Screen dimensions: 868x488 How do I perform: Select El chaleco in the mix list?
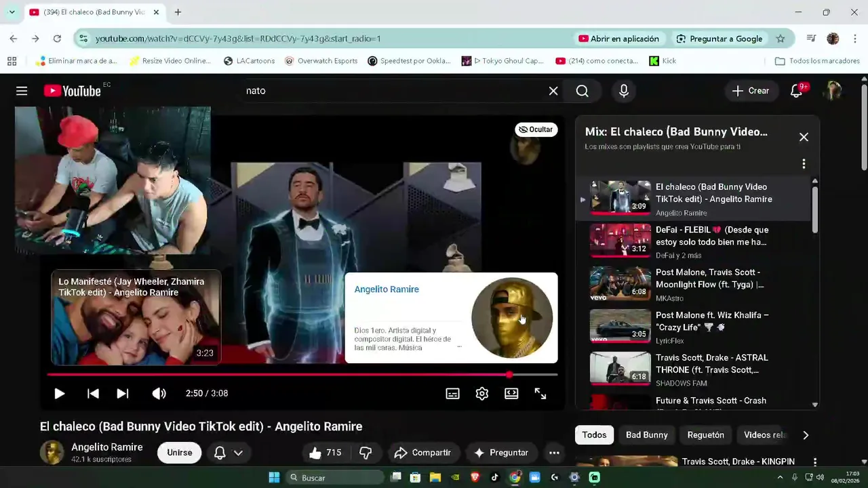(x=694, y=199)
